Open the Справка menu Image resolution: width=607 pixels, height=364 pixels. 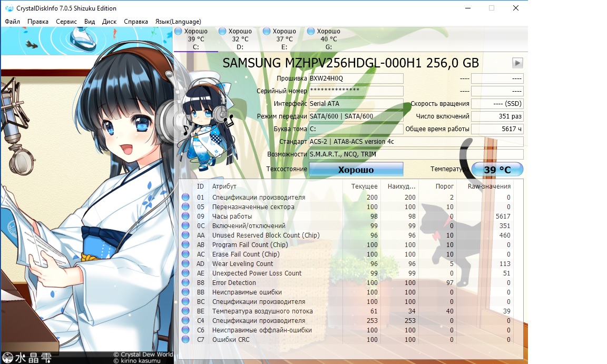(x=136, y=22)
